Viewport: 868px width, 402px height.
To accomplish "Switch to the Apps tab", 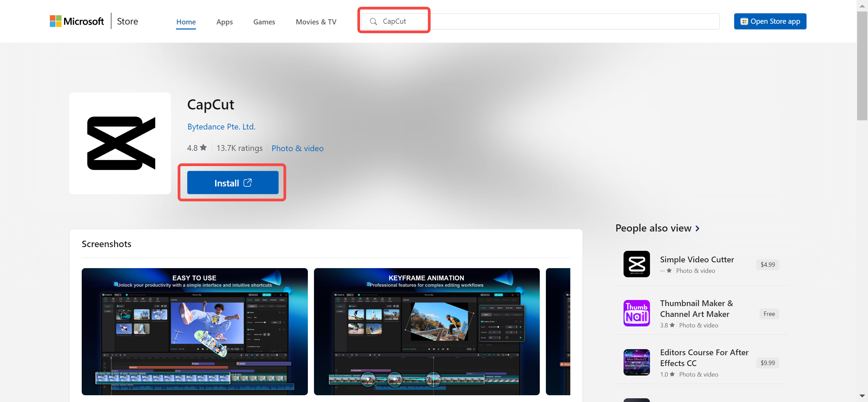I will click(x=224, y=22).
